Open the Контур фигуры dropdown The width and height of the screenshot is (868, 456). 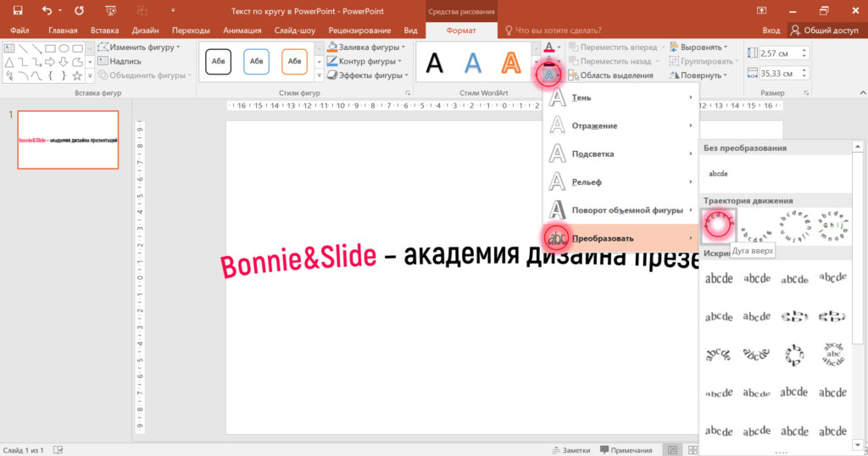tap(365, 61)
